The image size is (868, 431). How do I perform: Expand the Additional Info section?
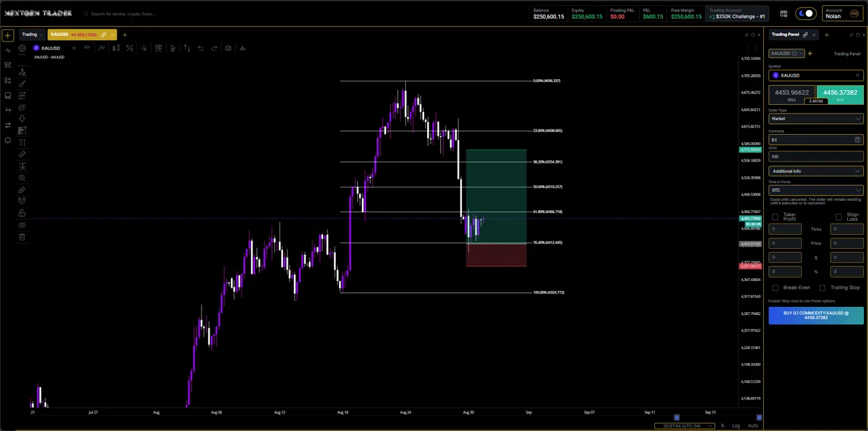[816, 171]
